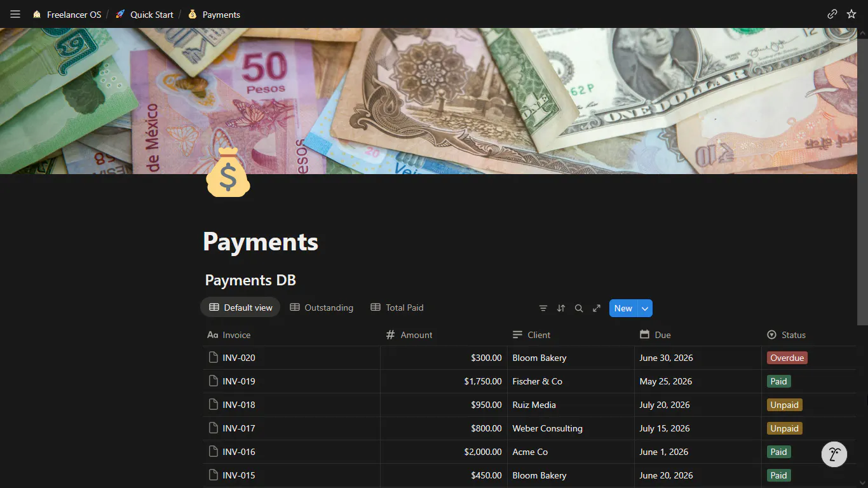Screen dimensions: 868x488
Task: Click the database search magnifier icon
Action: [x=579, y=308]
